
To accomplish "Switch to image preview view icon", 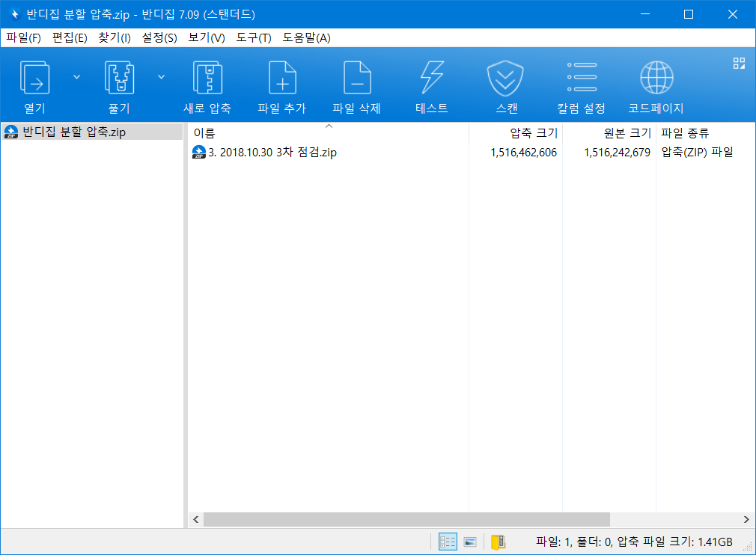I will pos(470,542).
